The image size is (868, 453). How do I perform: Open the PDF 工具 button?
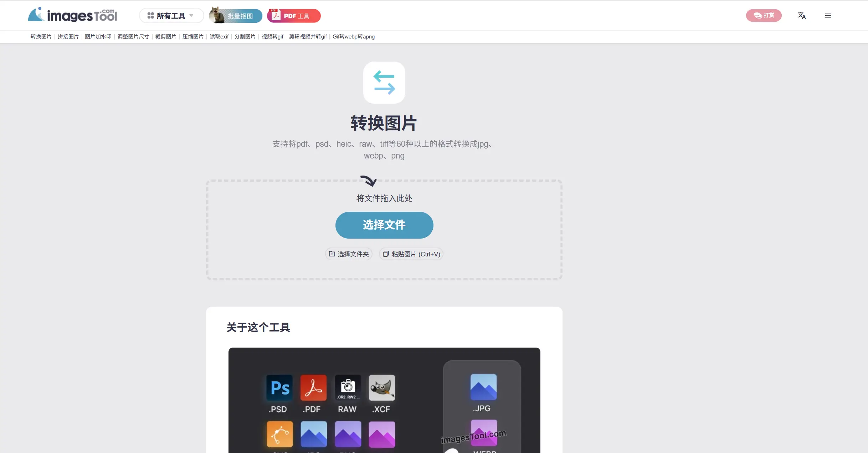294,16
